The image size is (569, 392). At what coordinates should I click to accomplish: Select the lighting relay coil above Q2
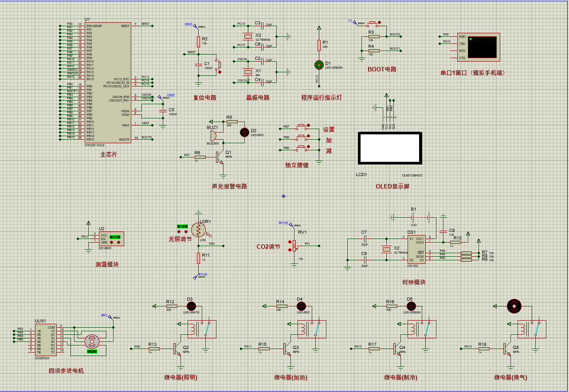pos(192,329)
